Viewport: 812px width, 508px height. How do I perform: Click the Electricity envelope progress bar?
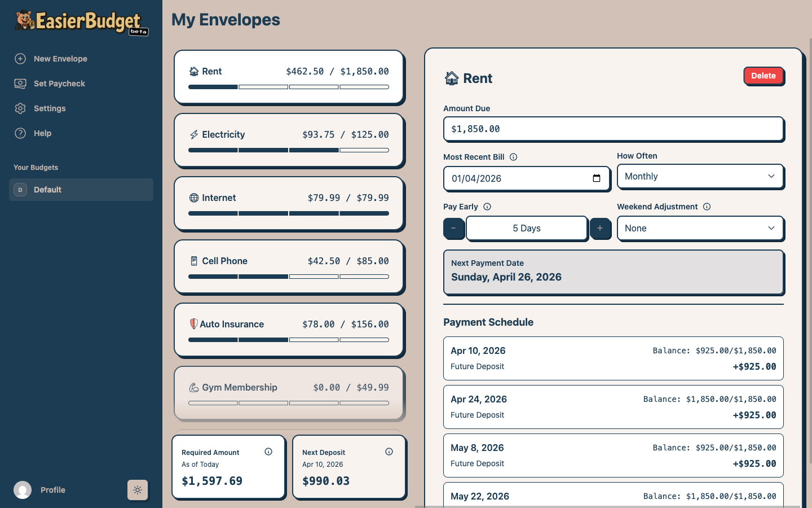289,150
